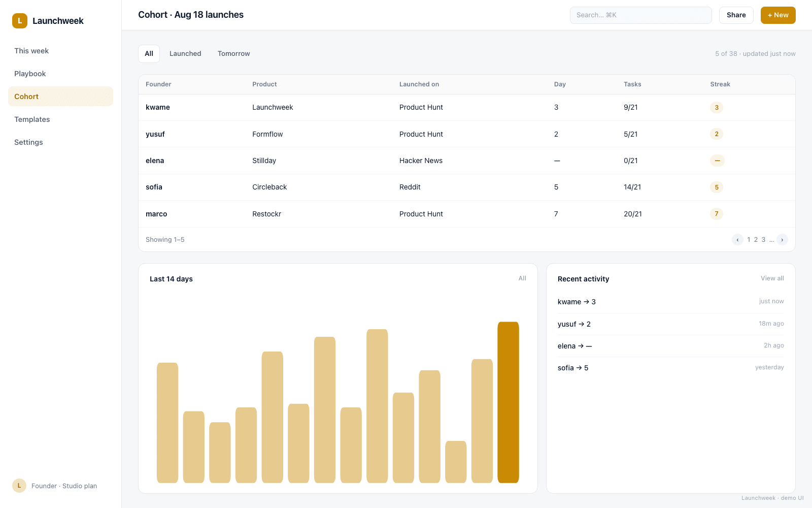This screenshot has height=508, width=812.
Task: Sort by the Founder column header
Action: click(158, 84)
